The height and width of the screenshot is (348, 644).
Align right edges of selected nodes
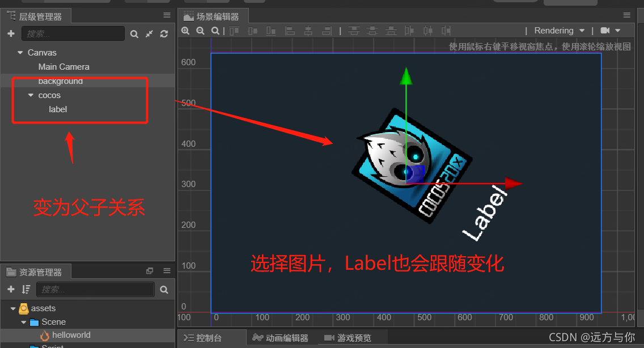(x=327, y=31)
